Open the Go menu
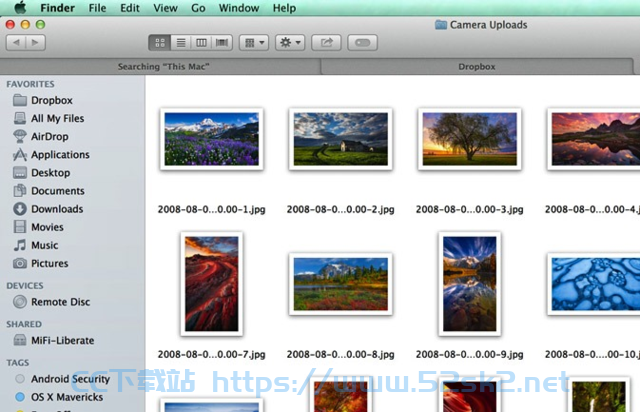The image size is (640, 412). tap(198, 8)
